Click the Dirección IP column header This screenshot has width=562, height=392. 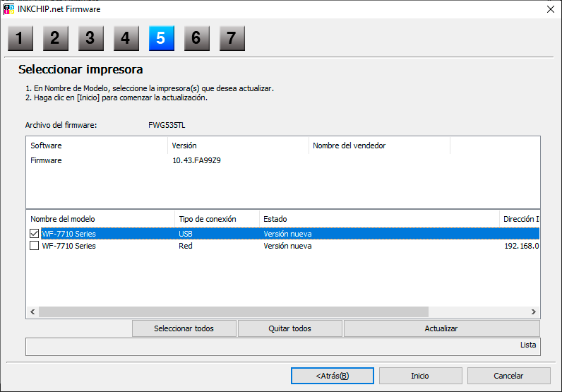pos(520,219)
